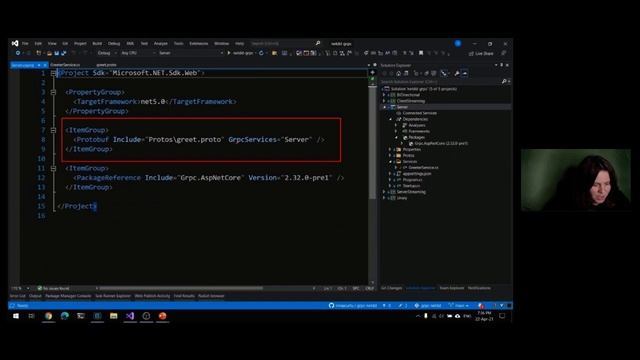The image size is (640, 360).
Task: Collapse the Server project node
Action: [384, 107]
